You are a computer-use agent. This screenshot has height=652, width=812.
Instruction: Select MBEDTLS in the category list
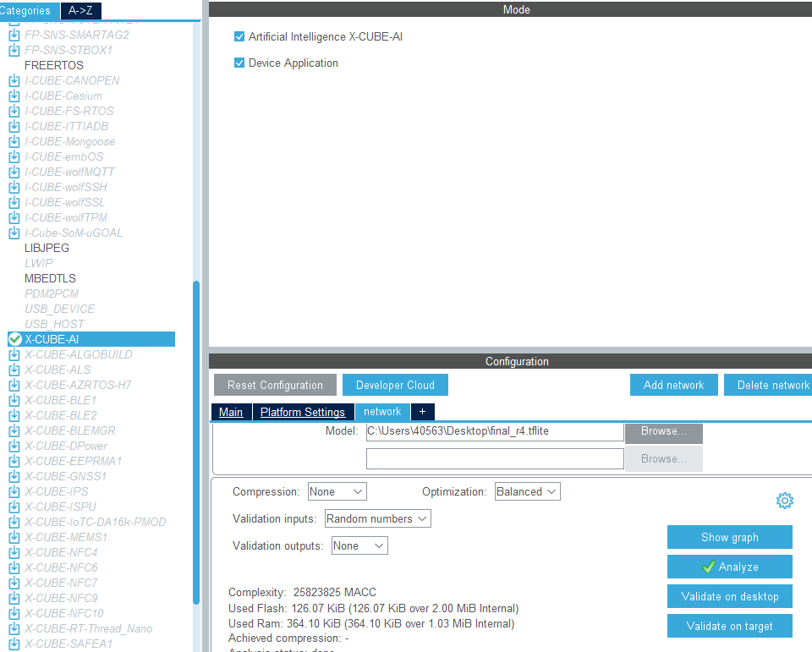[50, 278]
